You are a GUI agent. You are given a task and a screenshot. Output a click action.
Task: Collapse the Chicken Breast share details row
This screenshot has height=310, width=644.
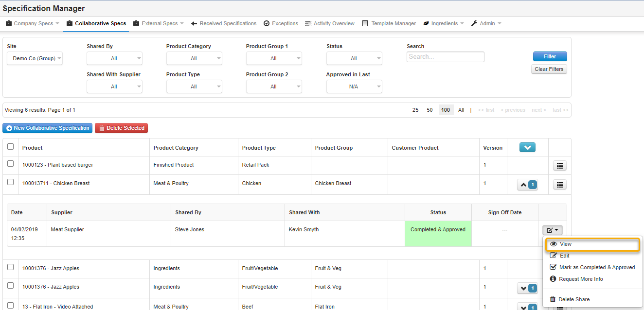click(x=524, y=184)
